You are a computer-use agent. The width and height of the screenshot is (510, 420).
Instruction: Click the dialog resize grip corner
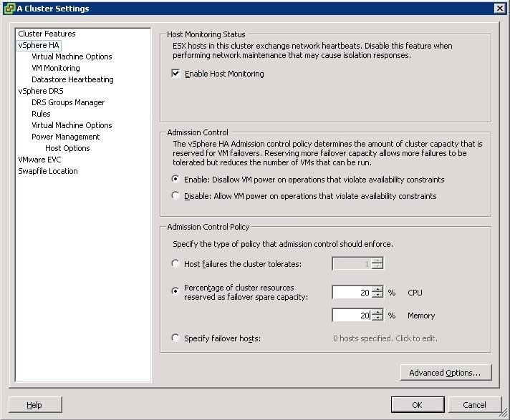tap(504, 413)
